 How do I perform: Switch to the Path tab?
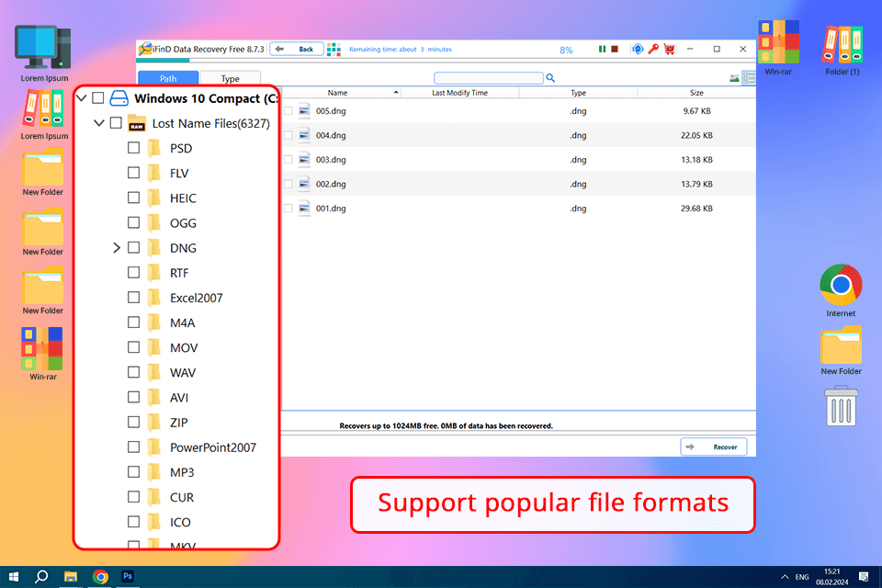tap(168, 78)
